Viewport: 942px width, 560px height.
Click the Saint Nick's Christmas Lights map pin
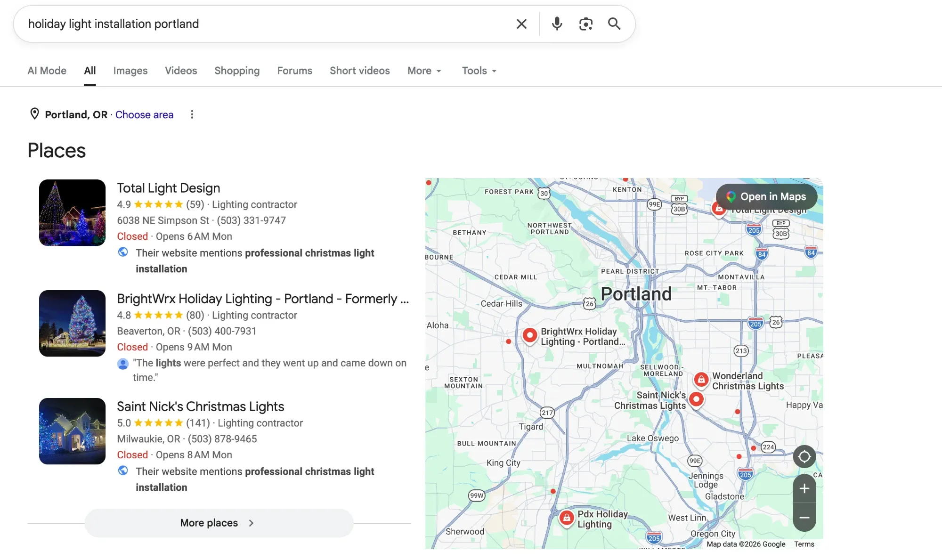pos(696,399)
